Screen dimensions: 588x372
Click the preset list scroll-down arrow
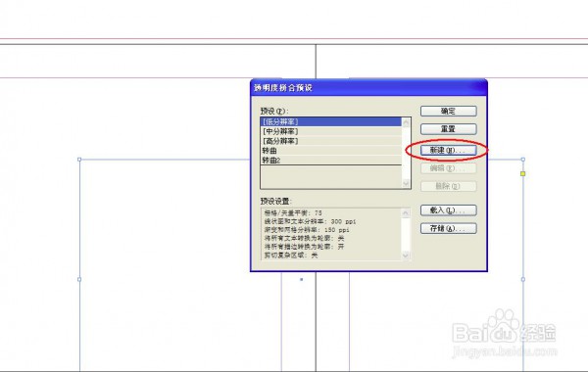(406, 183)
